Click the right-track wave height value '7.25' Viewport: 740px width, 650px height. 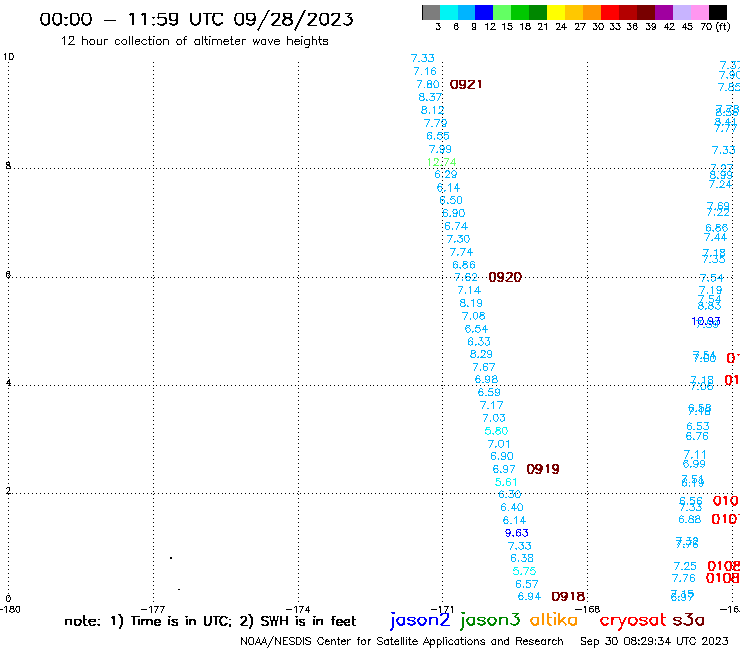point(685,566)
